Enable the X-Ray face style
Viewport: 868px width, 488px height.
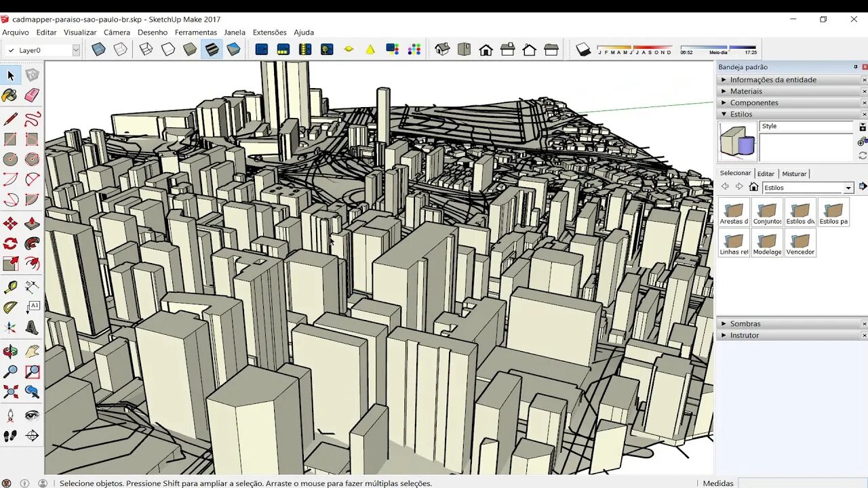98,49
